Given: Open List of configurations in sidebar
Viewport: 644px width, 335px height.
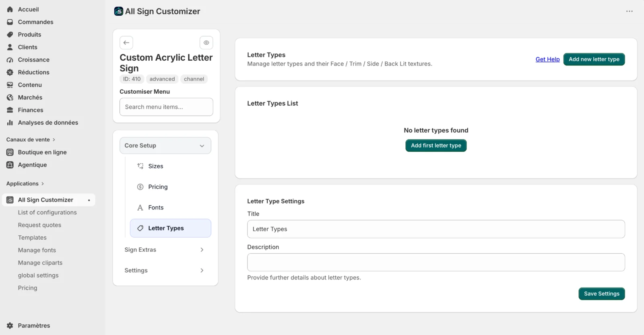Looking at the screenshot, I should click(47, 212).
